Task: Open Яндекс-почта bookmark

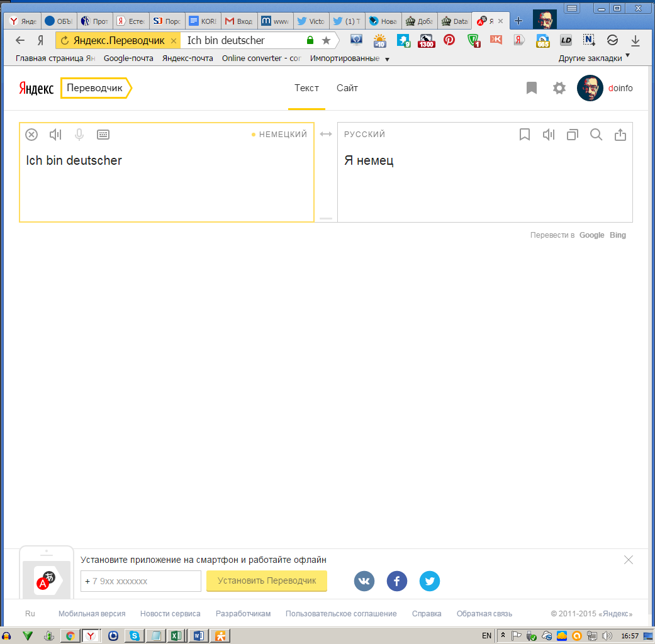Action: pyautogui.click(x=188, y=58)
